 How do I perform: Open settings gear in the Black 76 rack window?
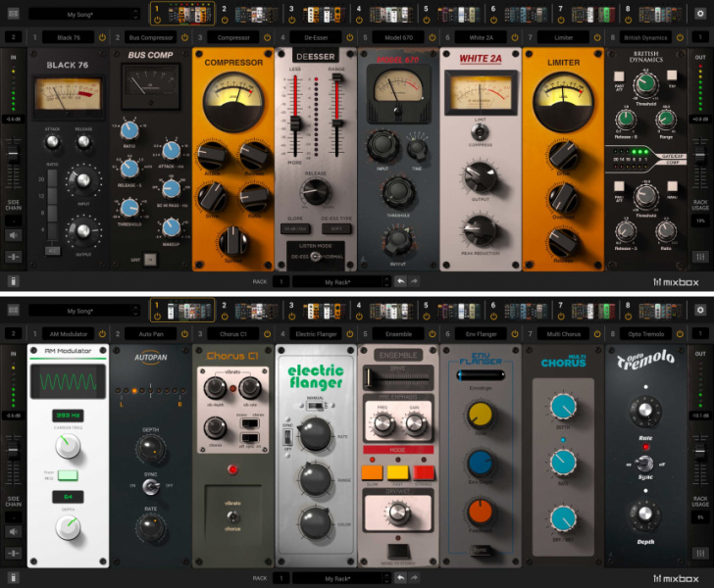click(x=700, y=14)
